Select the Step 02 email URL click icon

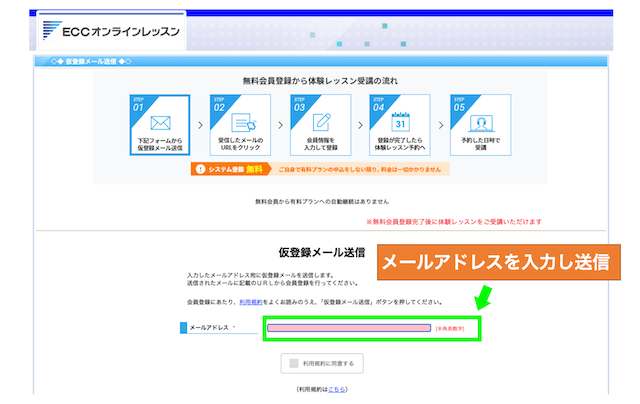click(244, 122)
